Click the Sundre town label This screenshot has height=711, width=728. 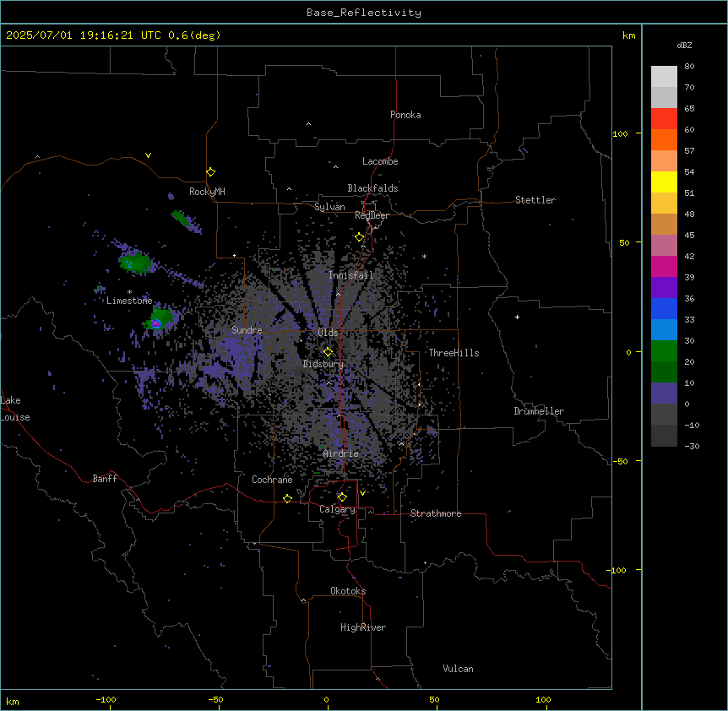coord(247,330)
